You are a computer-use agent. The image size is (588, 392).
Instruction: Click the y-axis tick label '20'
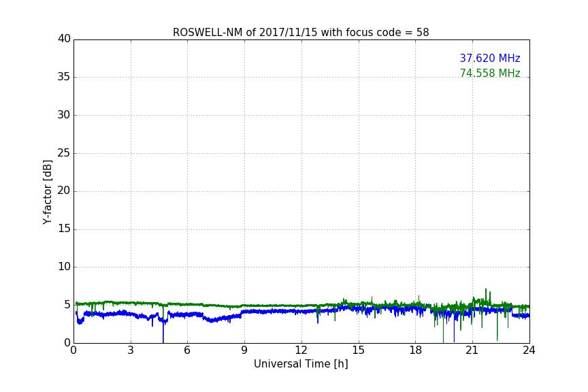click(64, 191)
